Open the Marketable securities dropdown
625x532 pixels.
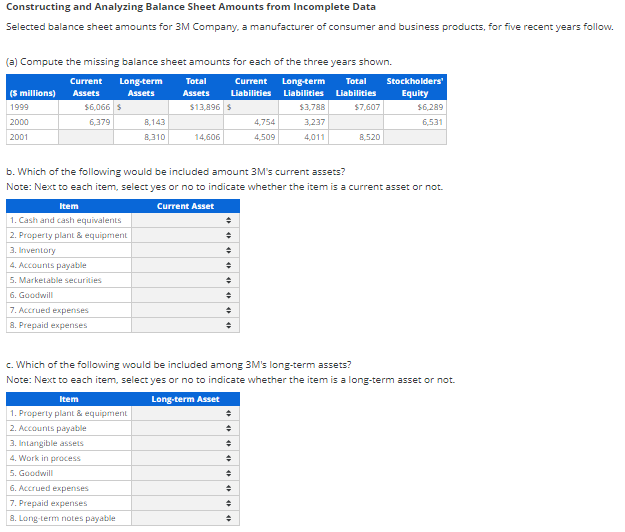point(185,281)
